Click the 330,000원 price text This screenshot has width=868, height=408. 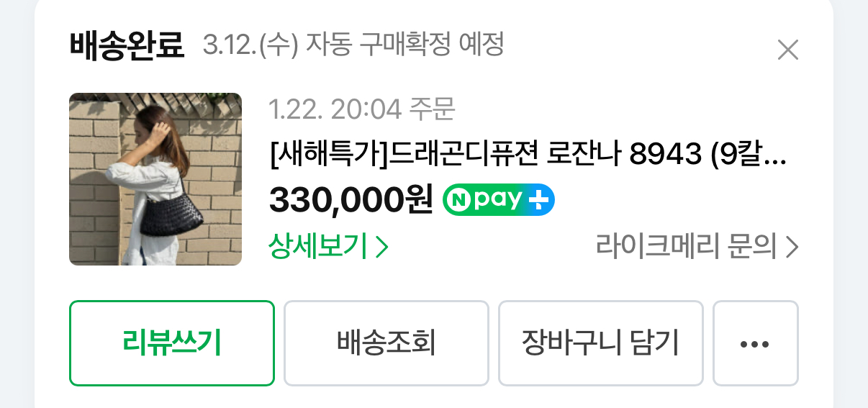(x=351, y=200)
